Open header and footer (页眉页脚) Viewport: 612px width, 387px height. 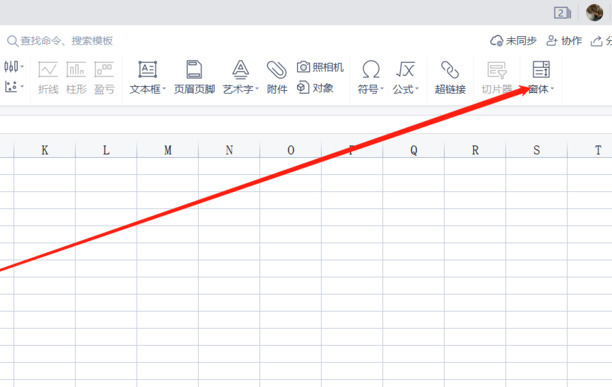[x=194, y=78]
